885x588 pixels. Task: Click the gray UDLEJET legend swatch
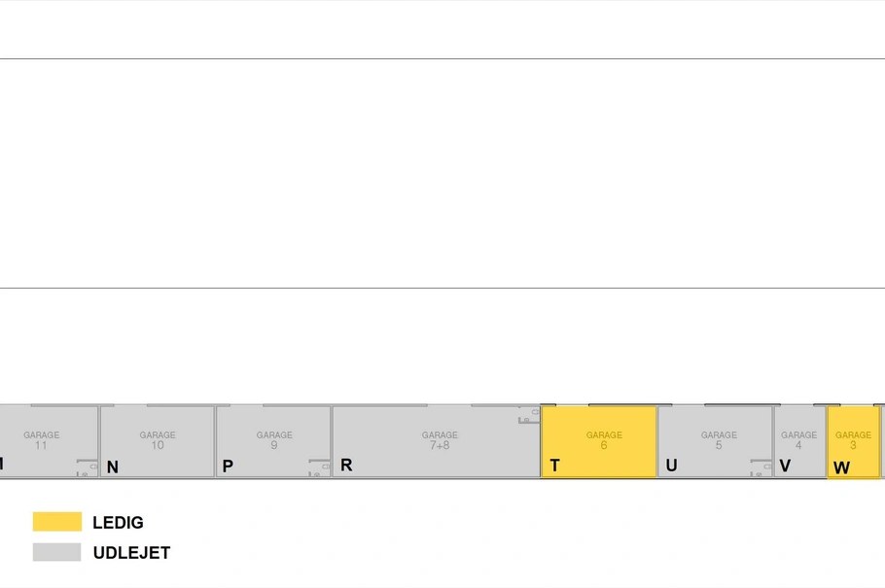coord(57,552)
